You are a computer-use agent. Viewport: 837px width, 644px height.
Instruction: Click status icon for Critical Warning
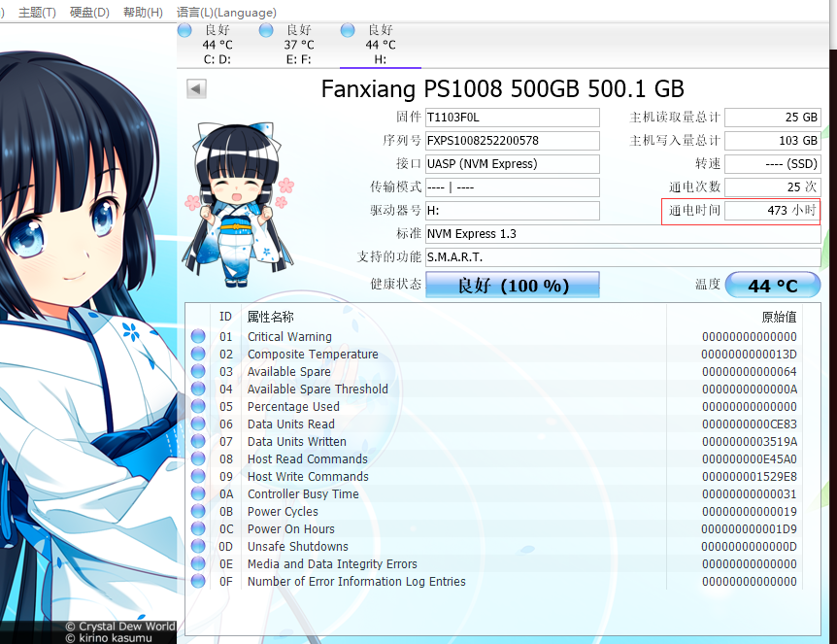(198, 336)
